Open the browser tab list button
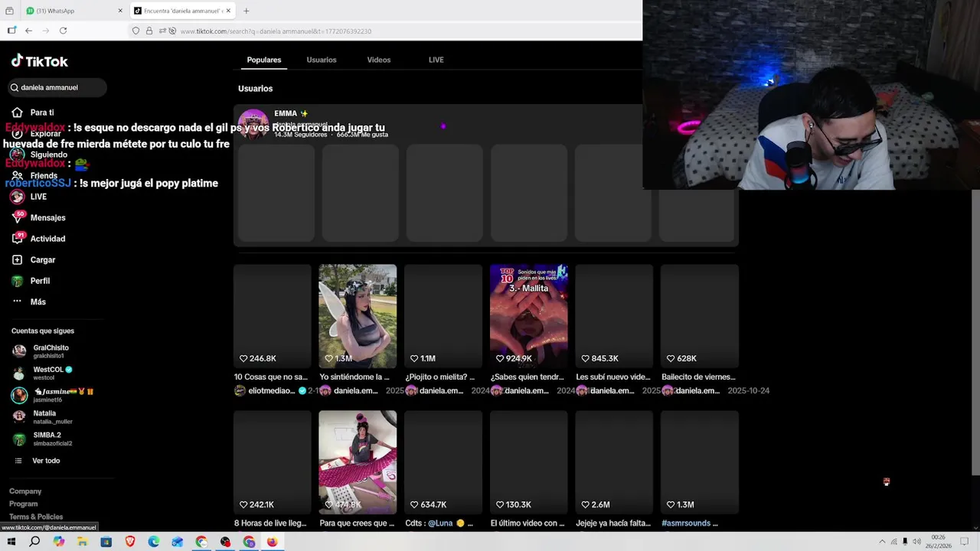980x551 pixels. click(x=9, y=11)
